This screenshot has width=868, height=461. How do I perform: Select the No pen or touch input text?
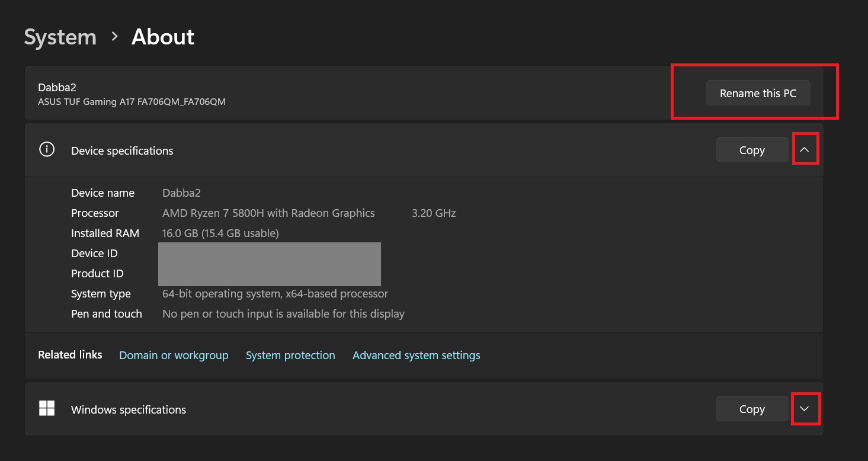click(283, 314)
